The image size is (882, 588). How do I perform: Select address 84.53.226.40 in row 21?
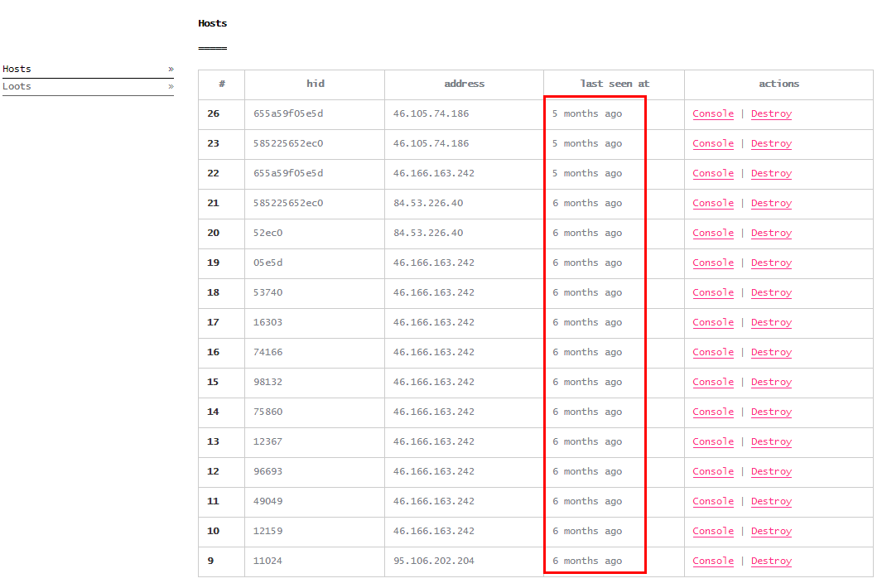tap(428, 203)
